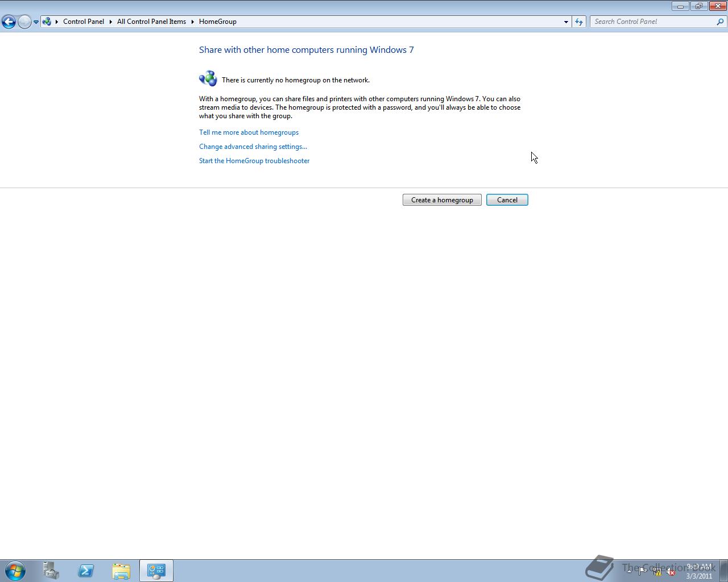
Task: Open Server Manager from taskbar
Action: click(x=51, y=571)
